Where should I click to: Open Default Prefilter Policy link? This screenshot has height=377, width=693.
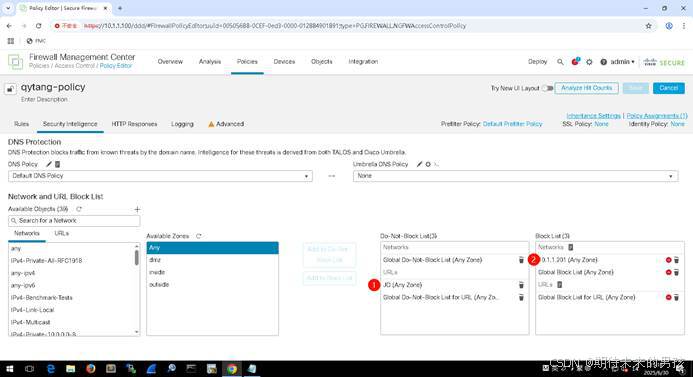(512, 124)
